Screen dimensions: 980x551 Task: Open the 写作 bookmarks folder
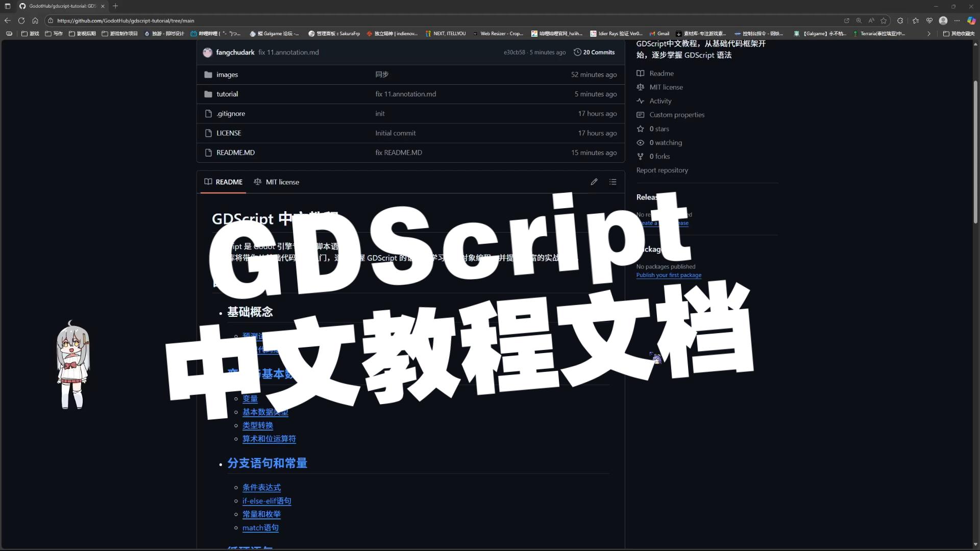click(x=54, y=34)
